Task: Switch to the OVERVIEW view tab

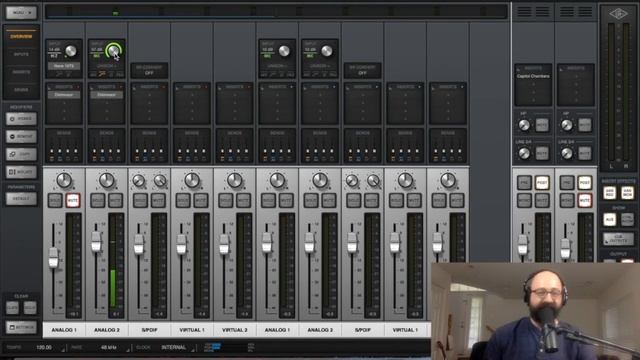Action: pyautogui.click(x=21, y=36)
